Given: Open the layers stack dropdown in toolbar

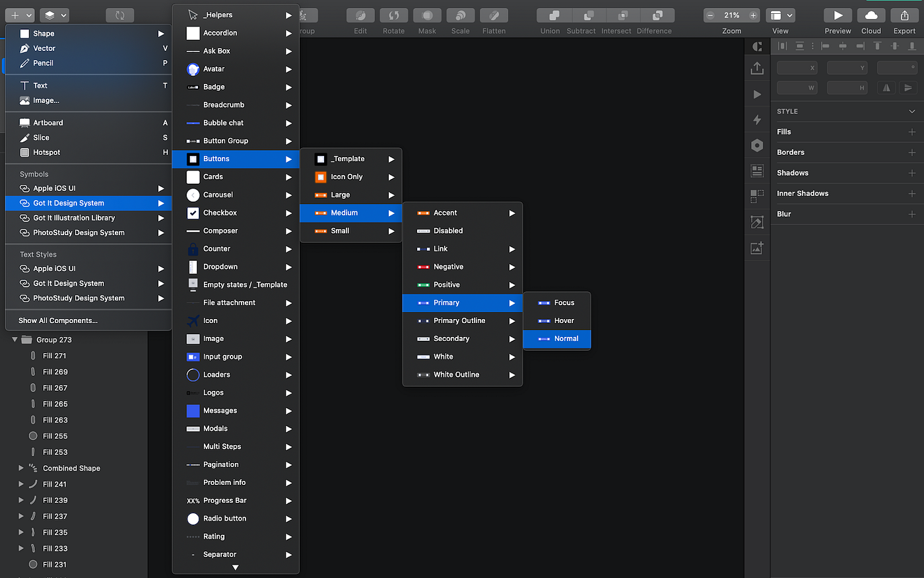Looking at the screenshot, I should [55, 15].
